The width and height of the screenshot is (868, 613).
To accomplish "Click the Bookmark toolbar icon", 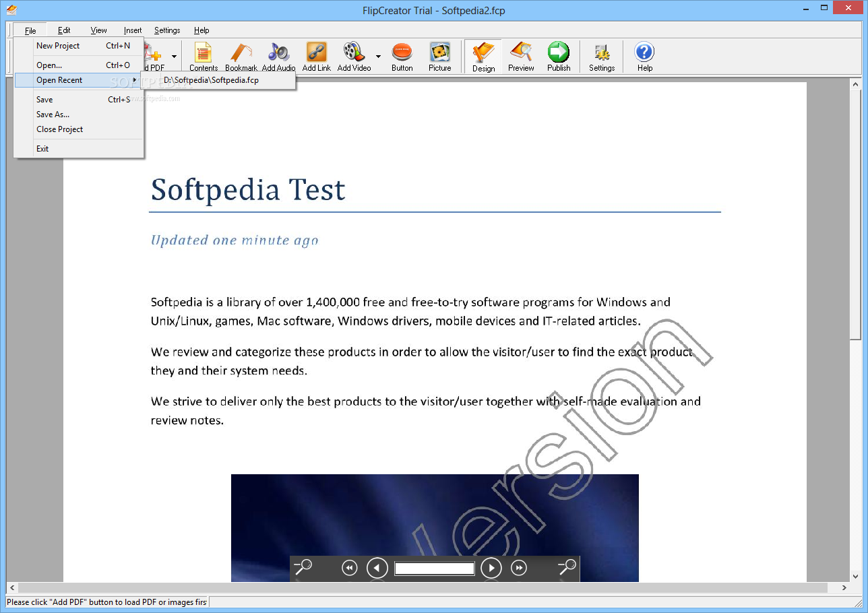I will (x=241, y=57).
